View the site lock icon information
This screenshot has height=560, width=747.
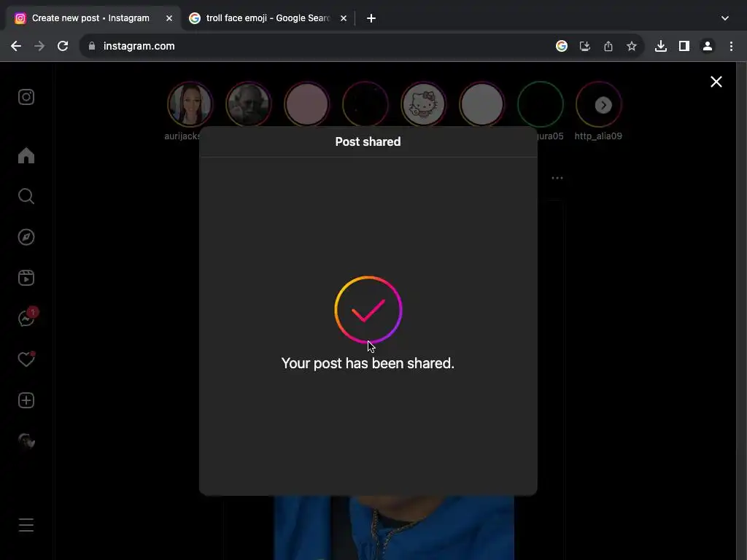(92, 46)
